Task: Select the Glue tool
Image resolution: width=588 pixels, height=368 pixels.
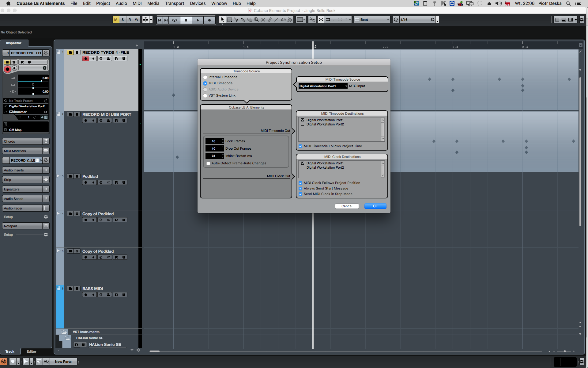Action: [243, 20]
